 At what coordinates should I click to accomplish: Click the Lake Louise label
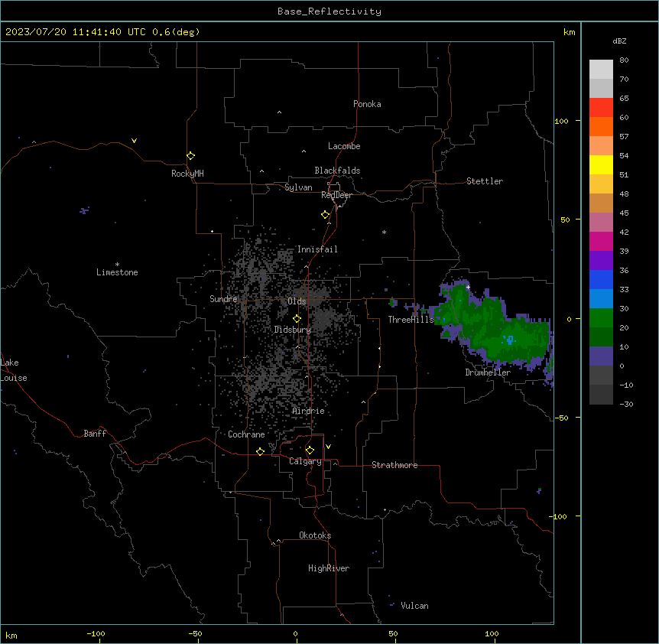pyautogui.click(x=14, y=370)
